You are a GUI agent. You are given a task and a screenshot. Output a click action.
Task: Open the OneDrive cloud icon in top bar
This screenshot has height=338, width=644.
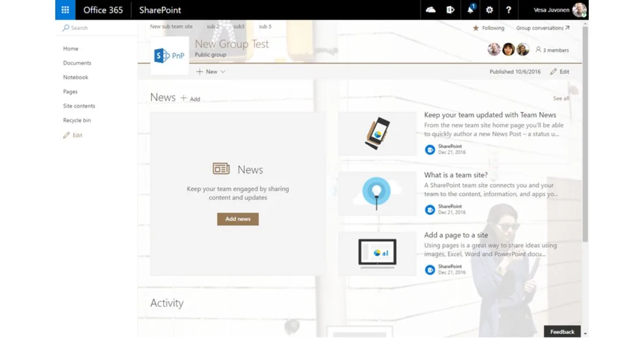coord(430,10)
